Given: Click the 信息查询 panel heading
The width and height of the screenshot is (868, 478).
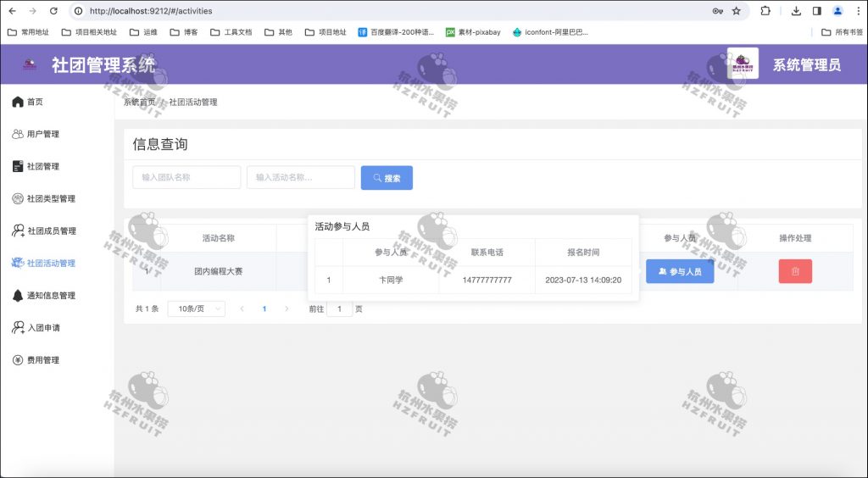Looking at the screenshot, I should (160, 144).
